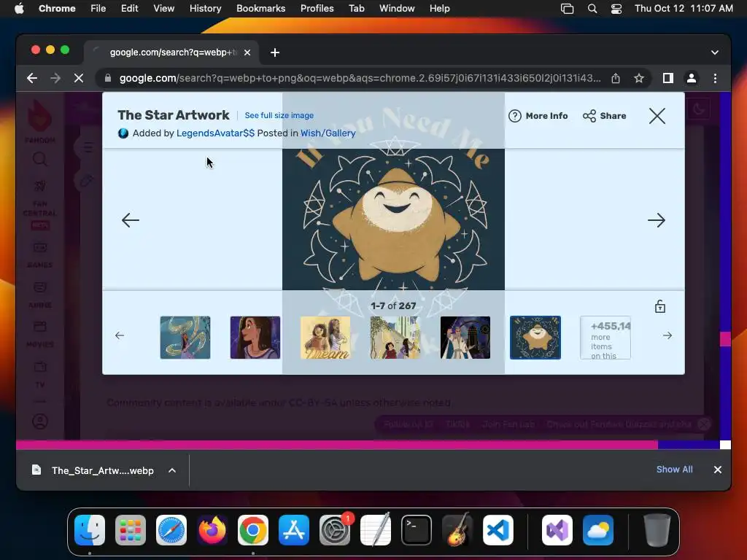Viewport: 747px width, 560px height.
Task: Open the Bookmarks menu
Action: coord(260,9)
